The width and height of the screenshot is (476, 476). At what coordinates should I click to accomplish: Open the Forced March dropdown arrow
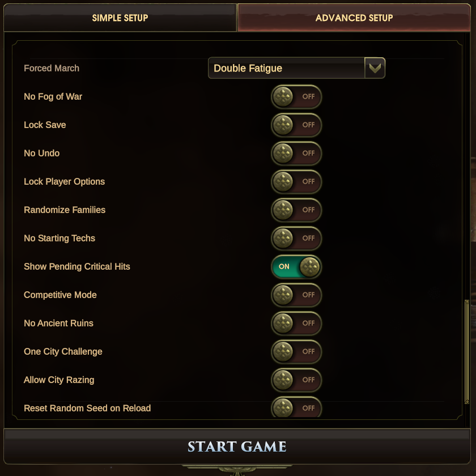point(375,68)
